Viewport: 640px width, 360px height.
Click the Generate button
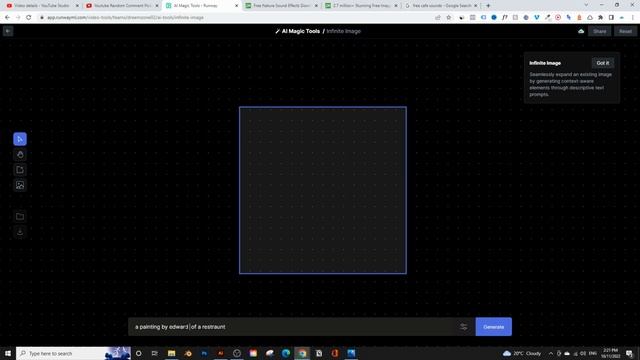pos(493,327)
